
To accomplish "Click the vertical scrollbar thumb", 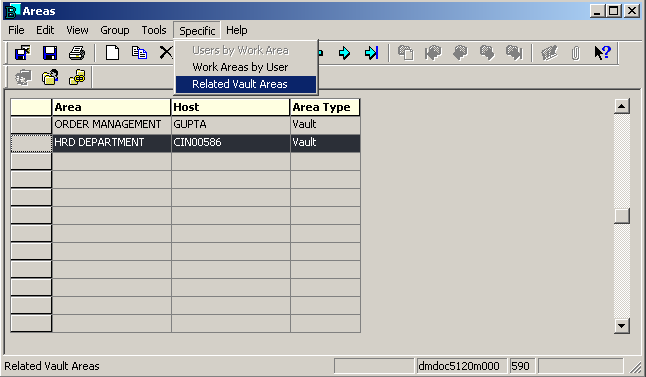I will point(622,216).
